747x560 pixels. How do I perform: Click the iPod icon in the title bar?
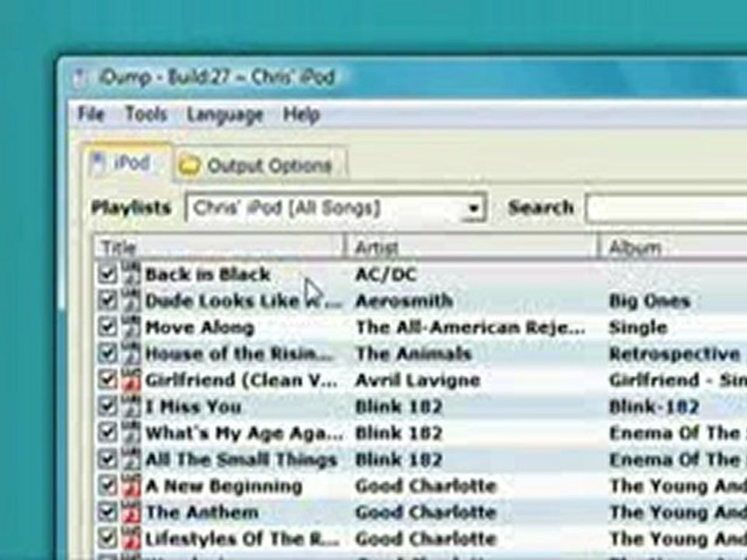pos(81,78)
